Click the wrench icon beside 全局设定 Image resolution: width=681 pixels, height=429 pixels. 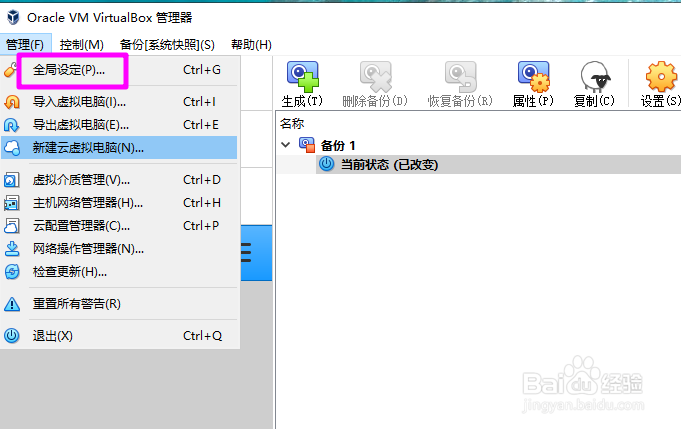pyautogui.click(x=10, y=69)
